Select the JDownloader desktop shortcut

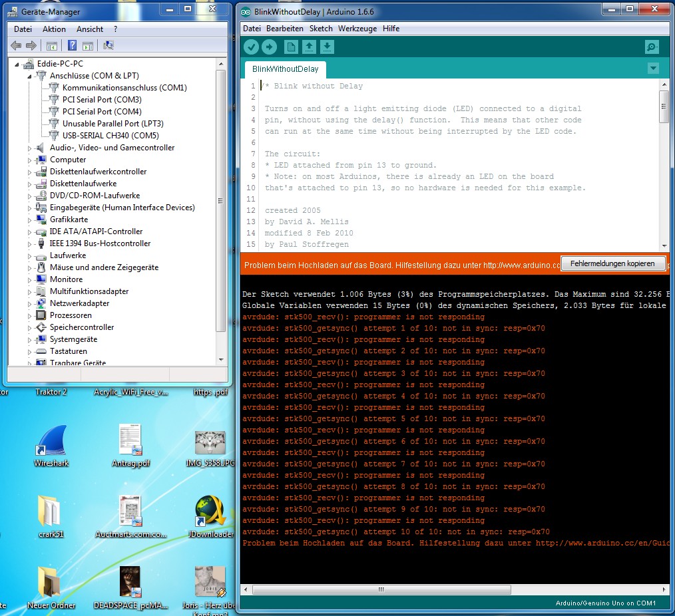click(210, 516)
